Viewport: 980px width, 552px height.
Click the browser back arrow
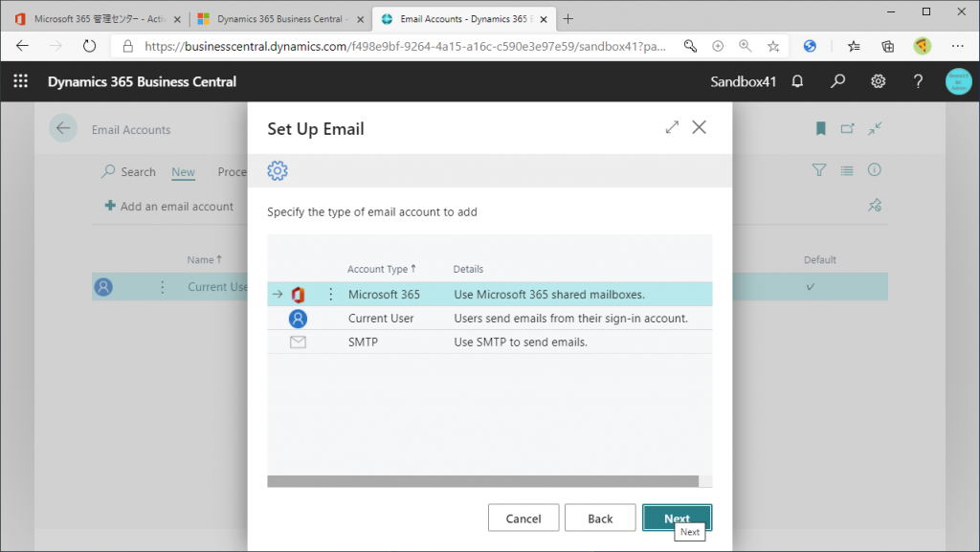pyautogui.click(x=23, y=46)
